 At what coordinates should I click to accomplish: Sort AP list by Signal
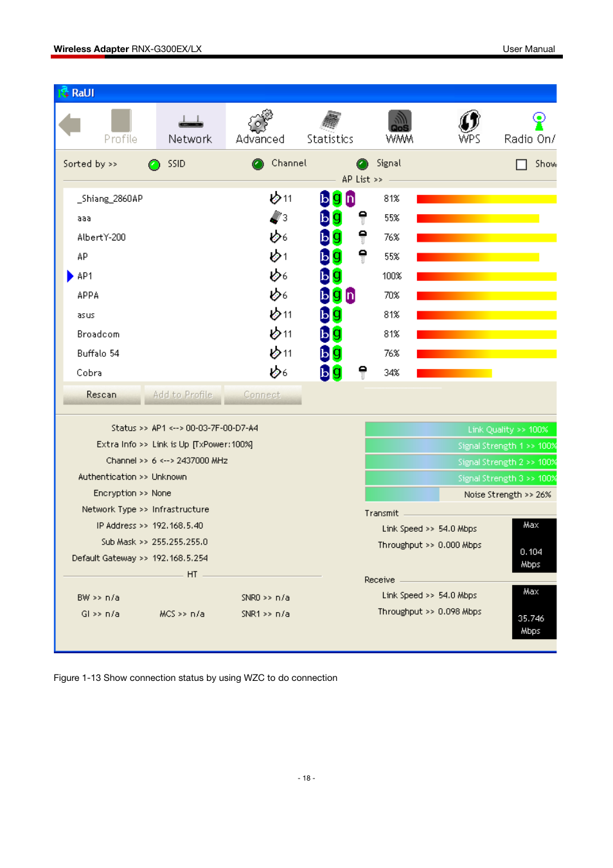pyautogui.click(x=362, y=164)
